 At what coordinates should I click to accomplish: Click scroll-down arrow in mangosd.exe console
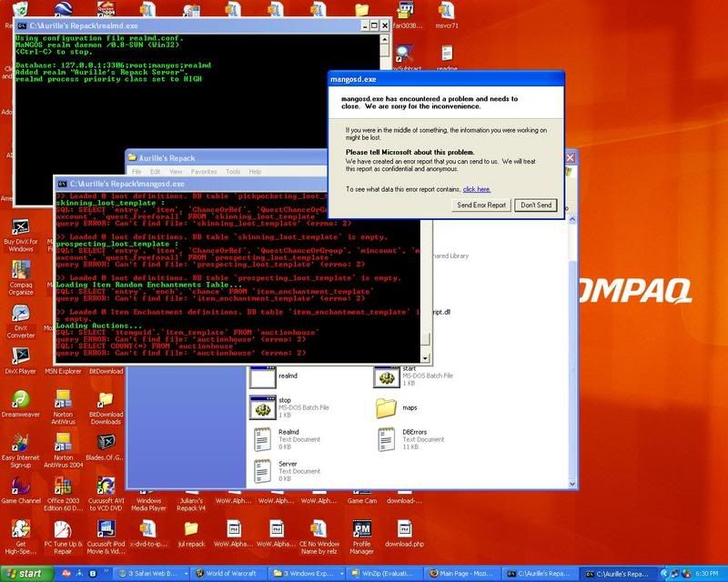[x=425, y=358]
